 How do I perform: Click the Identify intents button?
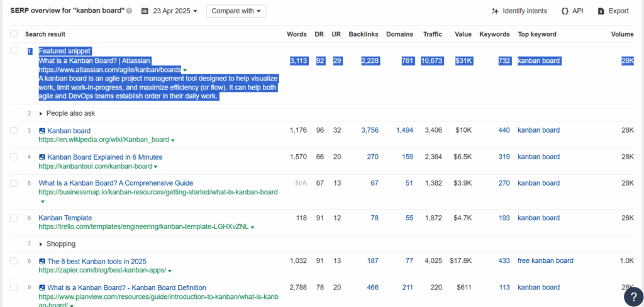click(x=519, y=11)
